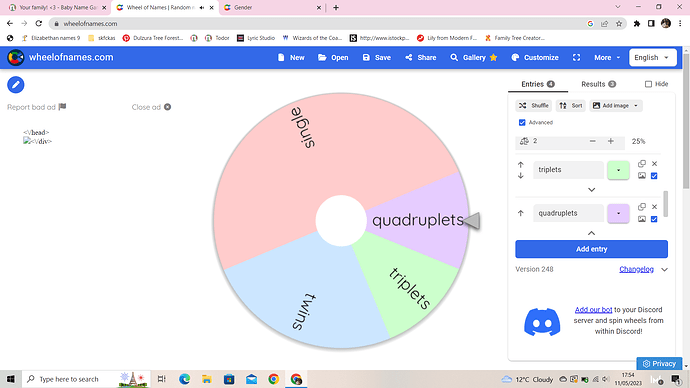
Task: Toggle fullscreen mode in the top bar
Action: (x=576, y=58)
